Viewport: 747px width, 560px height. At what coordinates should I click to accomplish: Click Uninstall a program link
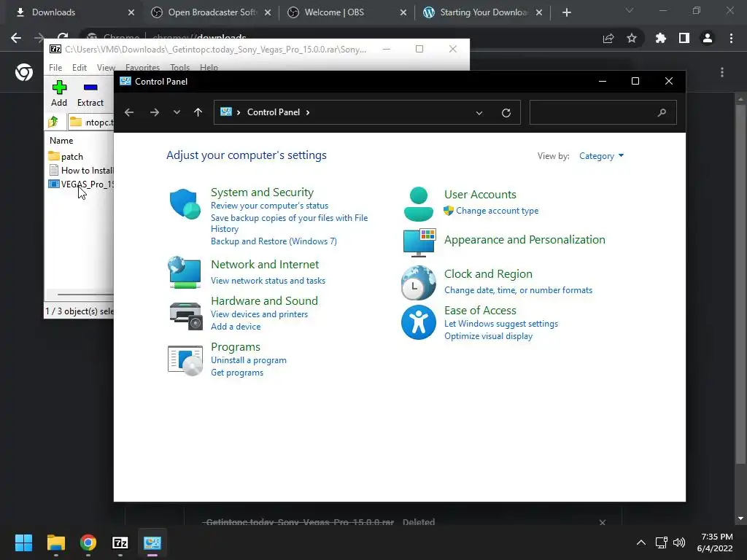[x=249, y=360]
